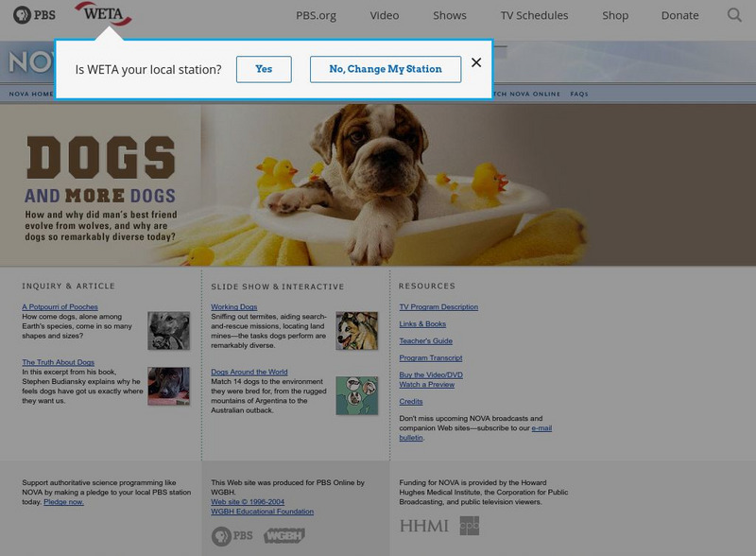Click the Dogs Around the World map thumbnail

pyautogui.click(x=357, y=396)
